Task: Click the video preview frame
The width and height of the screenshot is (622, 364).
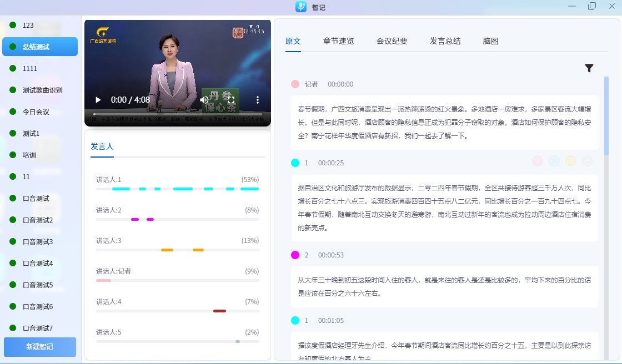Action: click(178, 73)
